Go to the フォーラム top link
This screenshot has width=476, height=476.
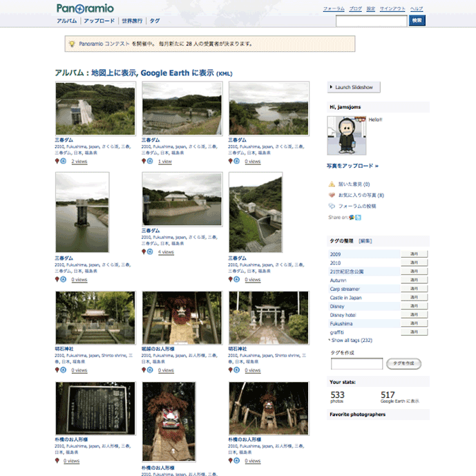pos(334,8)
